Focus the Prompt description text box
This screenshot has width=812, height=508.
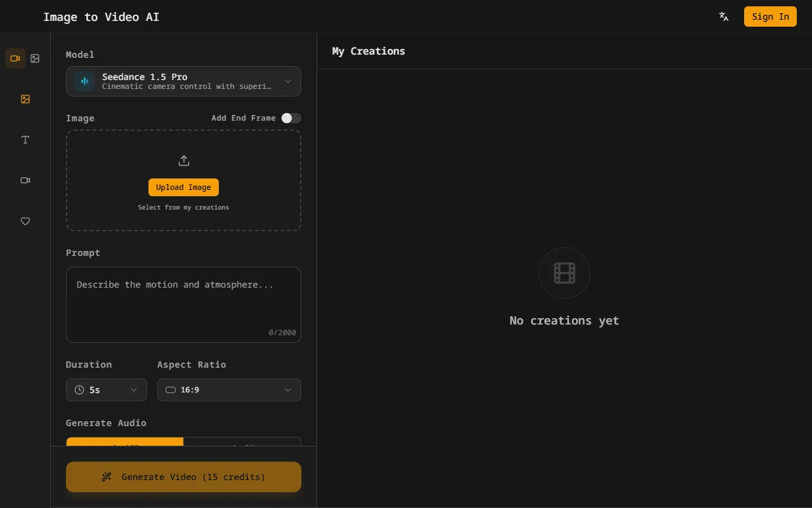[x=183, y=304]
